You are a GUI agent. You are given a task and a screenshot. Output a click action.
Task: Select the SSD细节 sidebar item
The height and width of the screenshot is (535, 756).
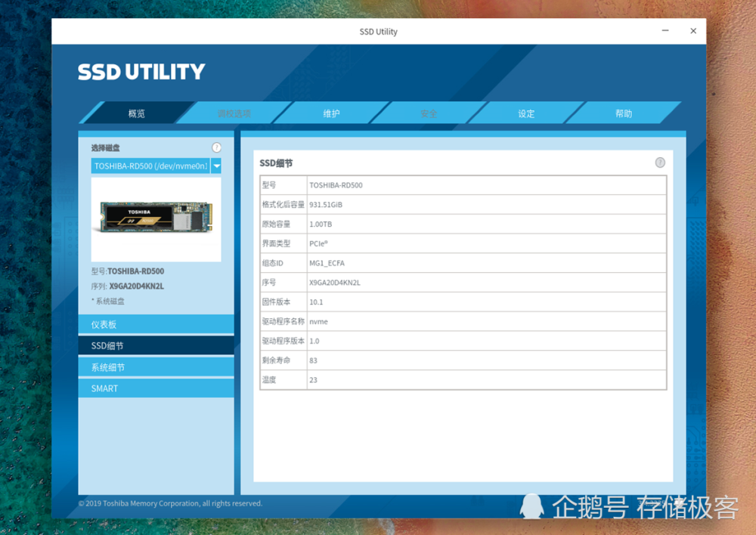click(156, 345)
